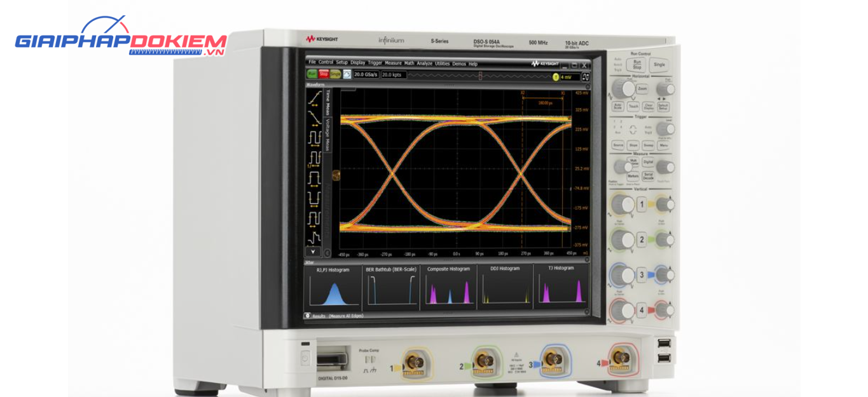868x397 pixels.
Task: Click the yellow T trigger indicator
Action: click(x=555, y=77)
